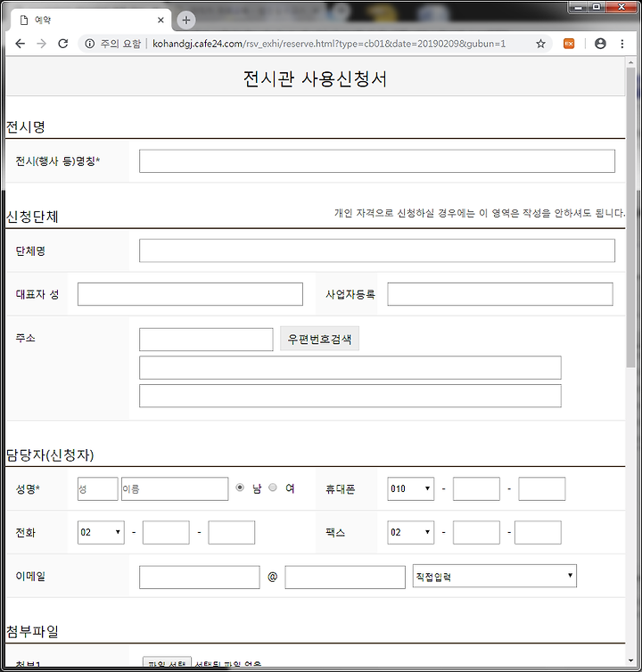This screenshot has width=642, height=672.
Task: Click the browser forward arrow
Action: coord(42,44)
